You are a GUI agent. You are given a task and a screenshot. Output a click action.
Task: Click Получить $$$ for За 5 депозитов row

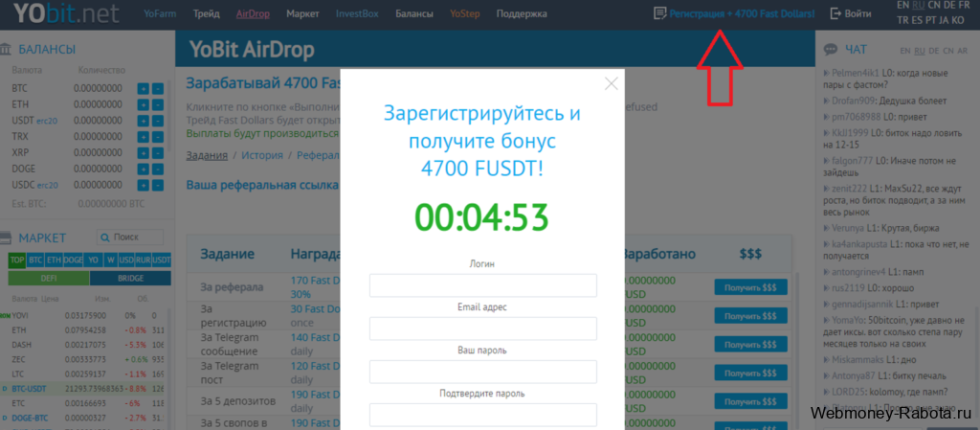750,402
